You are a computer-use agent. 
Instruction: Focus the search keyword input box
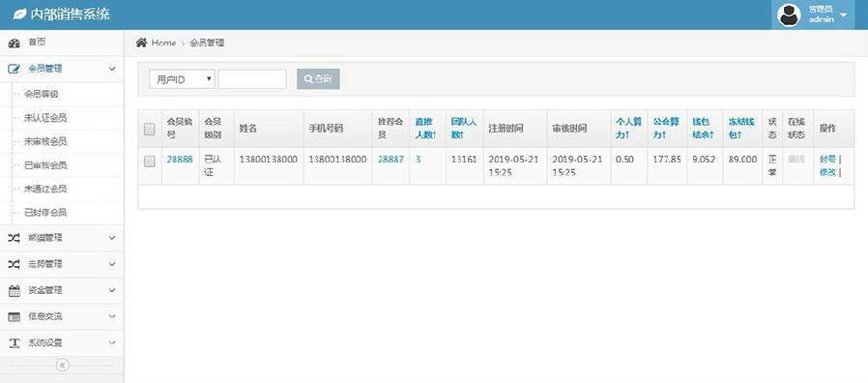point(252,79)
